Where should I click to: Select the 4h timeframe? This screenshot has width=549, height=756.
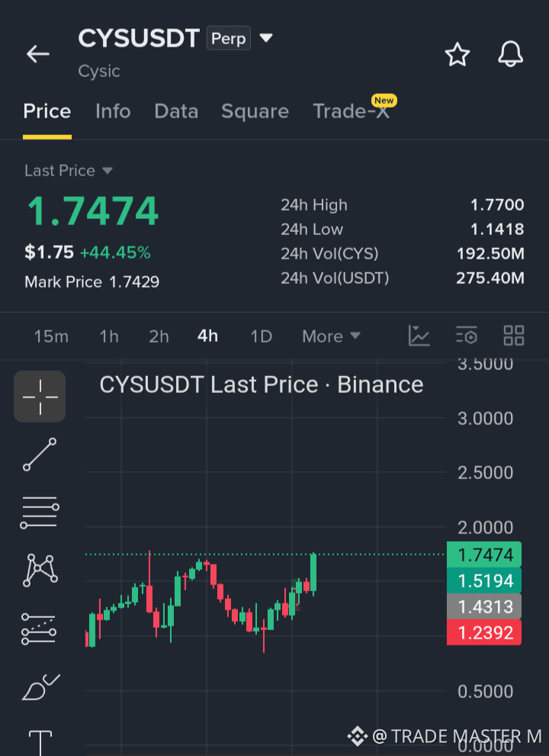(x=207, y=336)
